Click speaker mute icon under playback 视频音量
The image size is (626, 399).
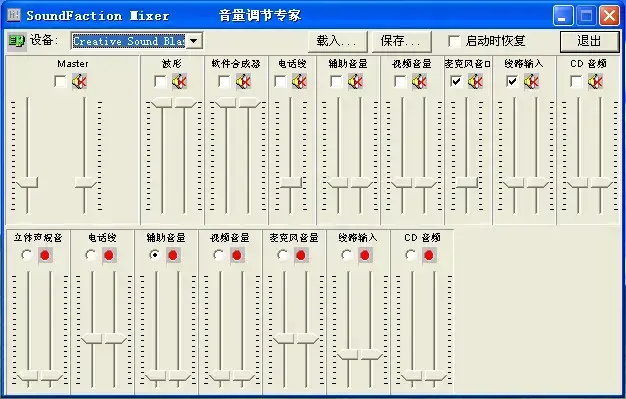pos(419,82)
